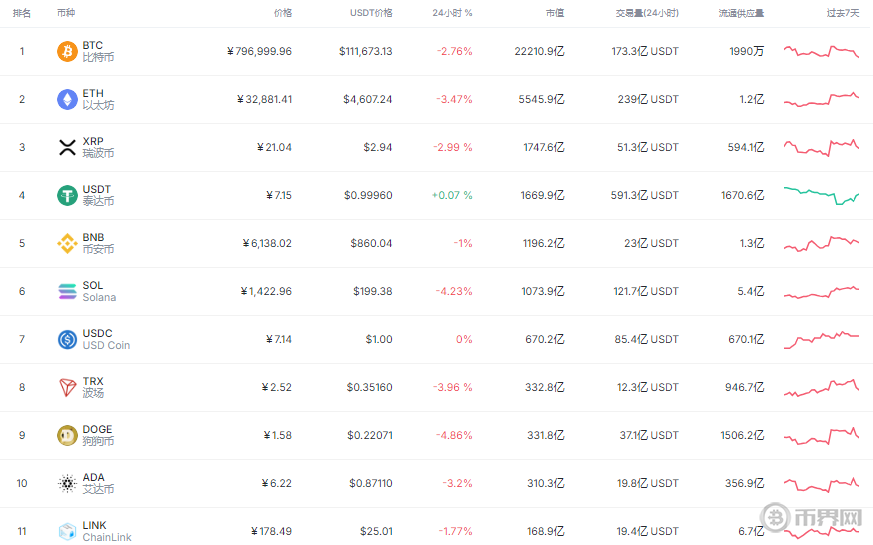Viewport: 873px width, 545px height.
Task: Sort by 流通供应量 column header
Action: (x=740, y=13)
